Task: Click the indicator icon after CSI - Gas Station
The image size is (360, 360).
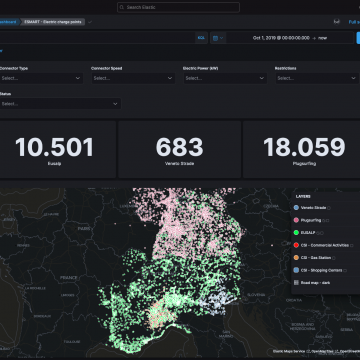Action: [x=334, y=258]
